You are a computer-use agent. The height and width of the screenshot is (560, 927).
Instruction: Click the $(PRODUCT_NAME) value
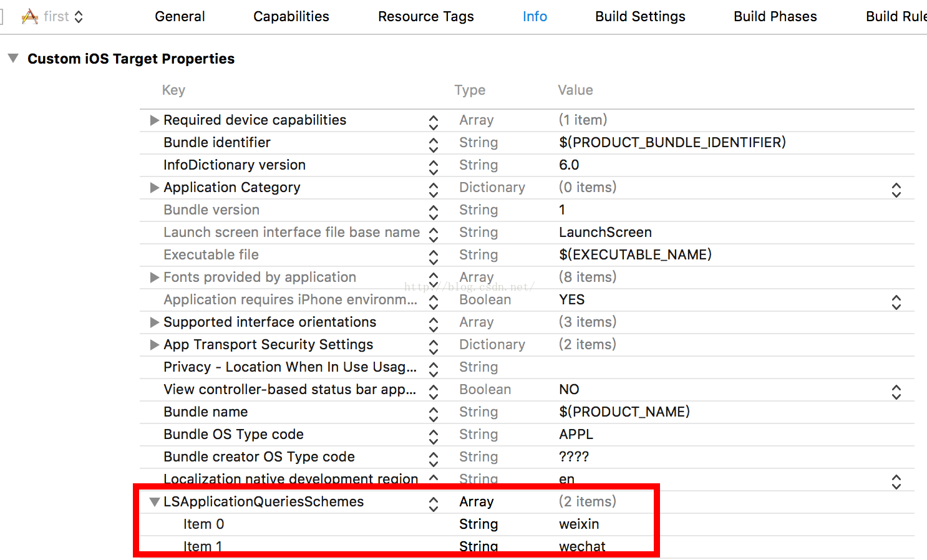click(624, 412)
